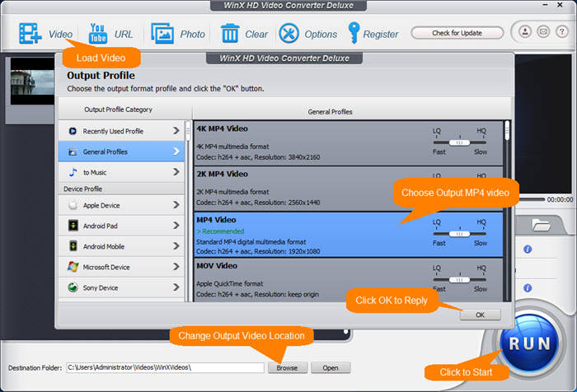Click the loaded video thumbnail

point(32,82)
